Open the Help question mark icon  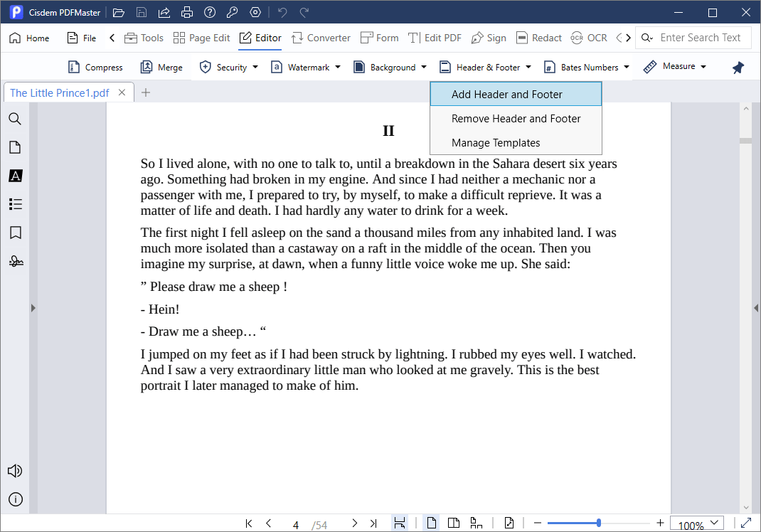click(x=210, y=13)
